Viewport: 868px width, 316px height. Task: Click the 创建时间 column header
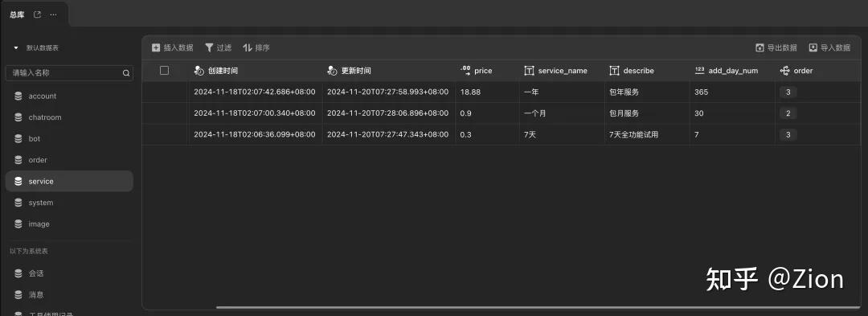256,71
